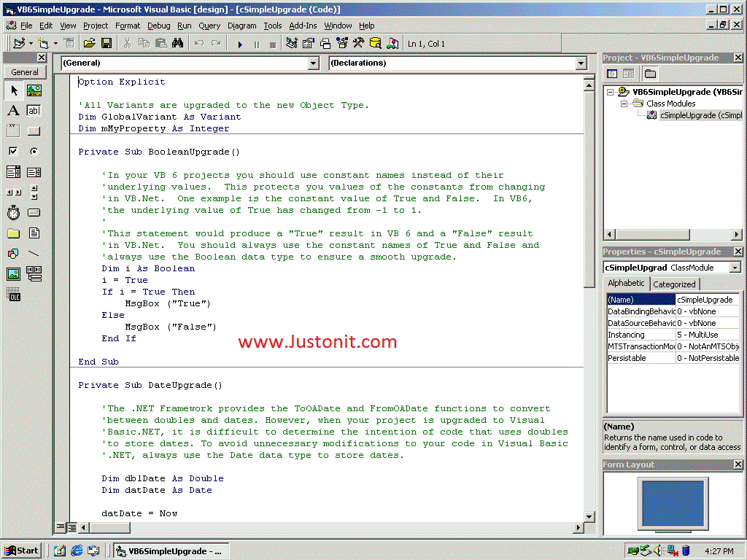The height and width of the screenshot is (560, 747).
Task: Click the General button above the toolbox
Action: (x=25, y=72)
